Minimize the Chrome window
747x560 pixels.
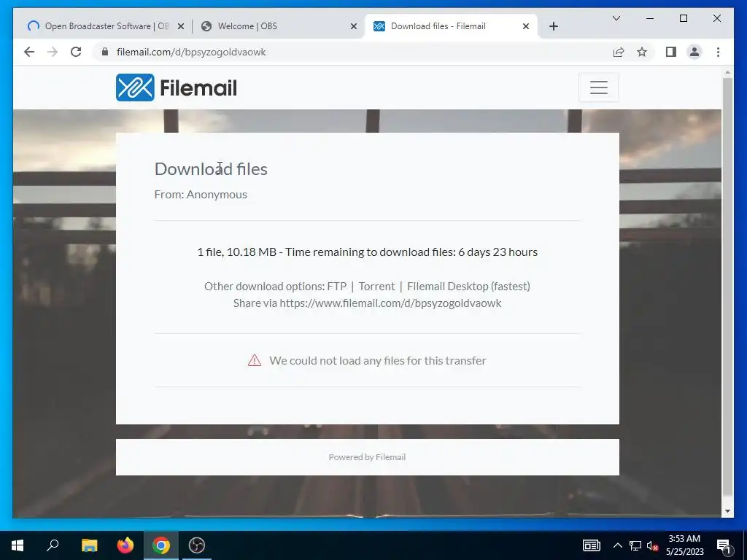(x=650, y=18)
